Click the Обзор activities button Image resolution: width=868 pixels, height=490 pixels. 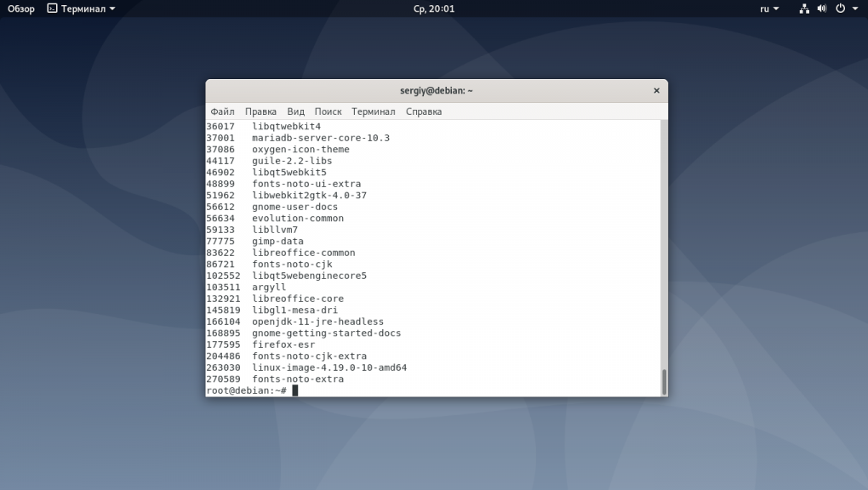[x=21, y=9]
